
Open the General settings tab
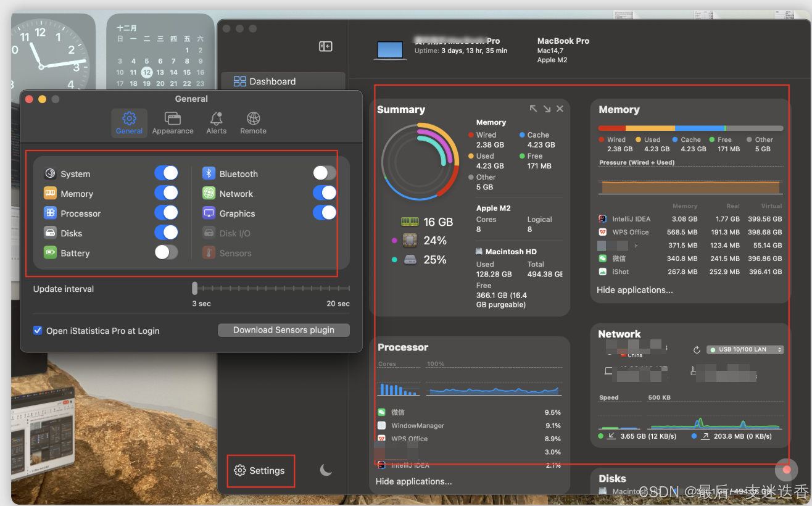(129, 123)
